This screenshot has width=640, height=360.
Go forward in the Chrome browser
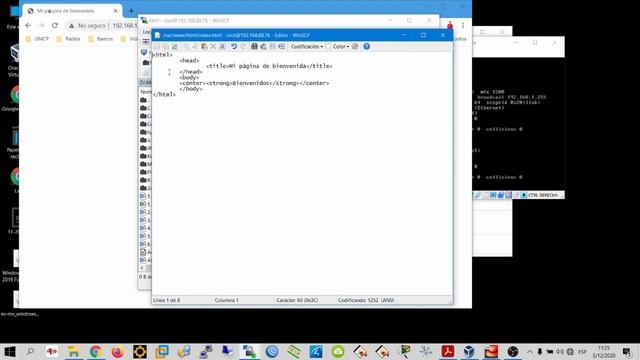pos(41,25)
